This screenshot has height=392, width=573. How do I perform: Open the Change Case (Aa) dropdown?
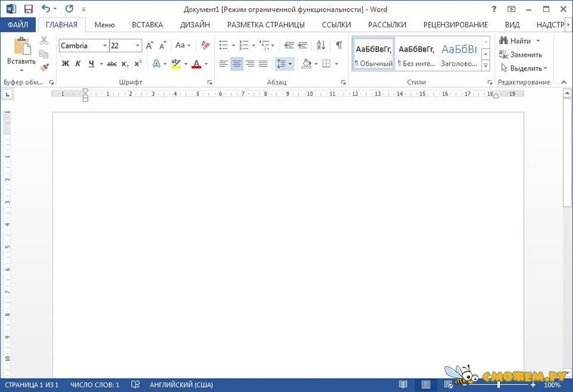pos(183,45)
